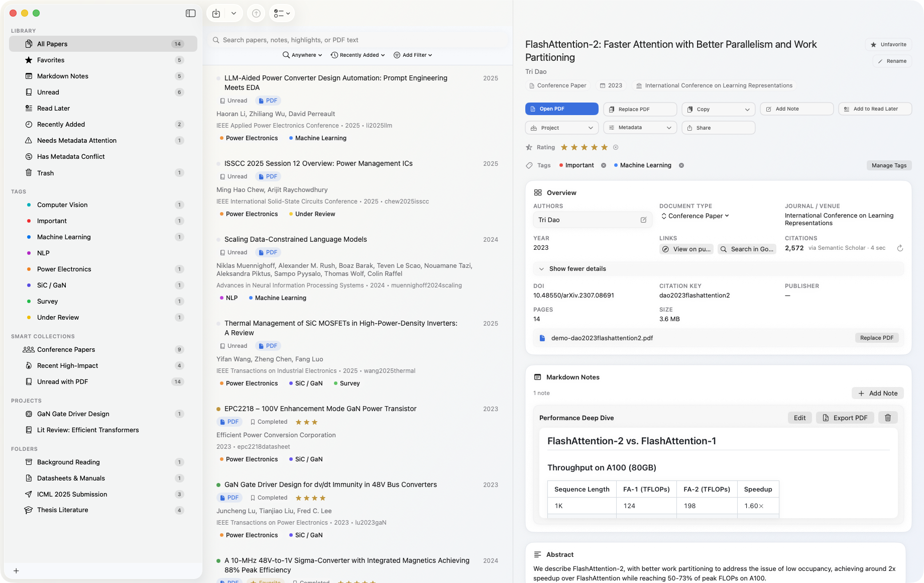
Task: Click the Share button
Action: click(718, 128)
